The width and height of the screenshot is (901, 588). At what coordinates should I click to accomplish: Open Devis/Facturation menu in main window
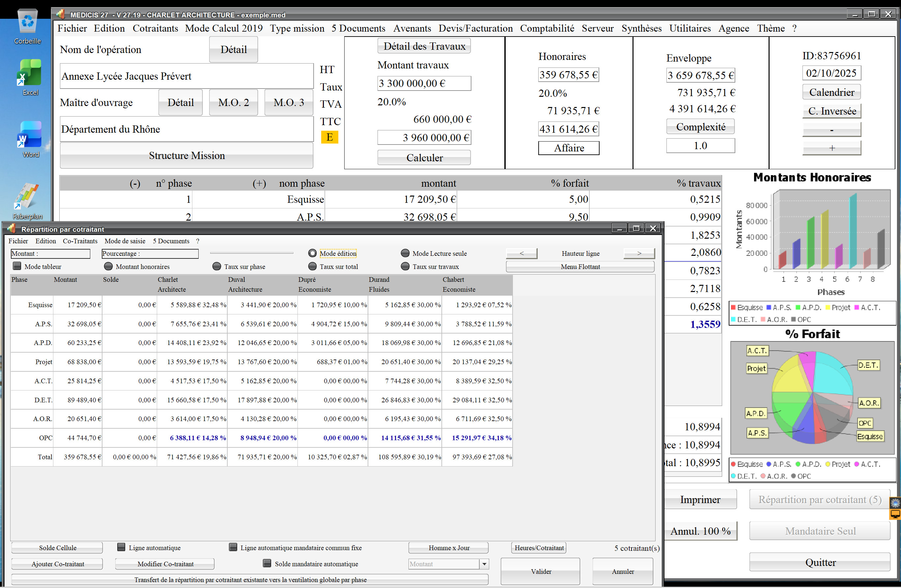coord(475,28)
